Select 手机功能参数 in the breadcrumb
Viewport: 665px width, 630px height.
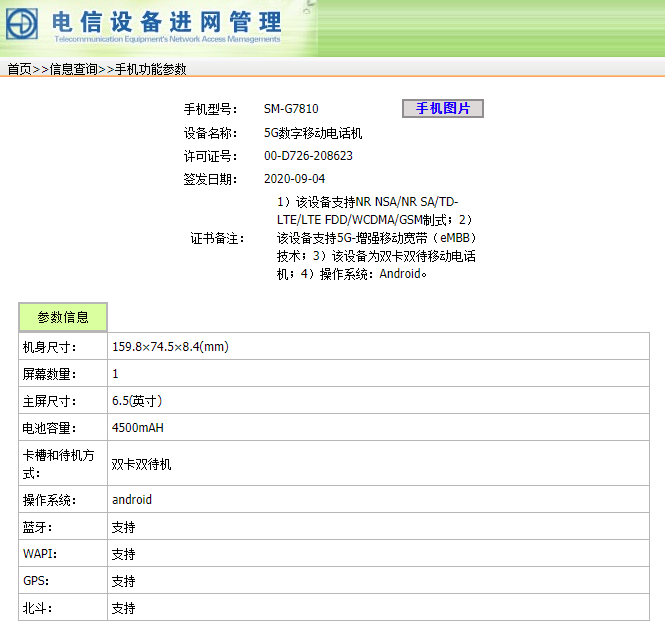coord(150,69)
